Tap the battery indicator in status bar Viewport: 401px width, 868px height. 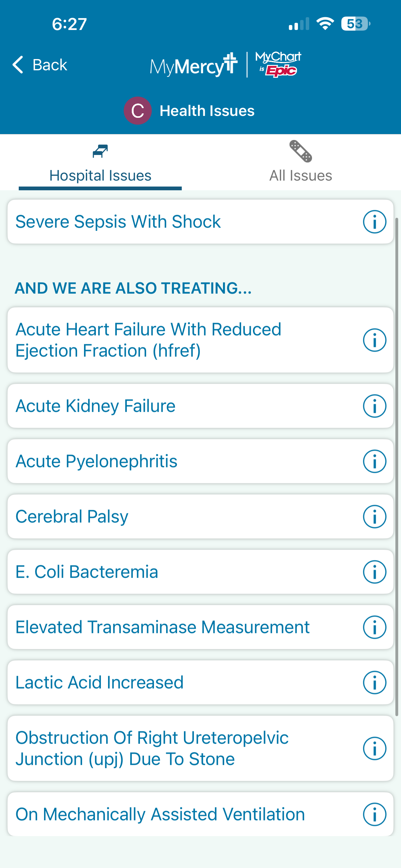tap(355, 24)
